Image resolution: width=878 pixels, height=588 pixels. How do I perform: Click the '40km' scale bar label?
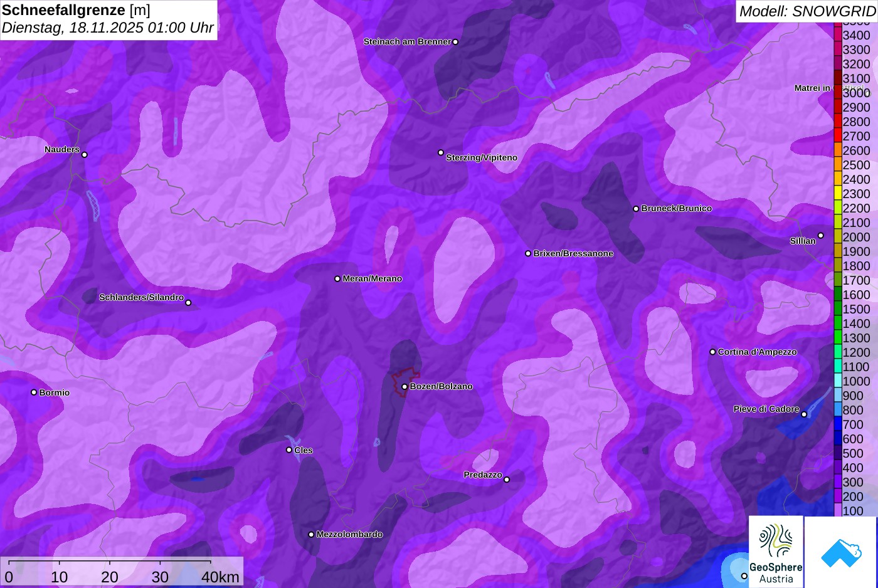(220, 577)
